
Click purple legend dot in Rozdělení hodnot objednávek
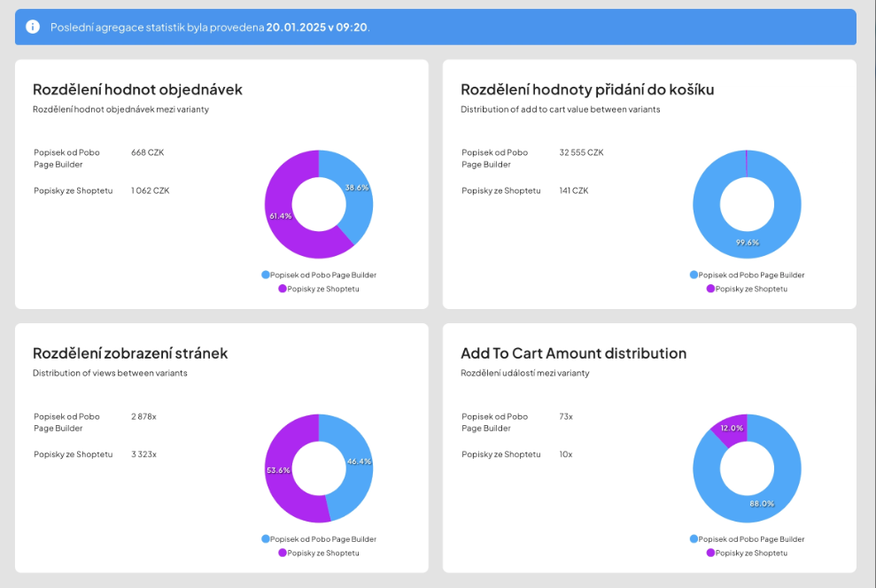[x=283, y=289]
